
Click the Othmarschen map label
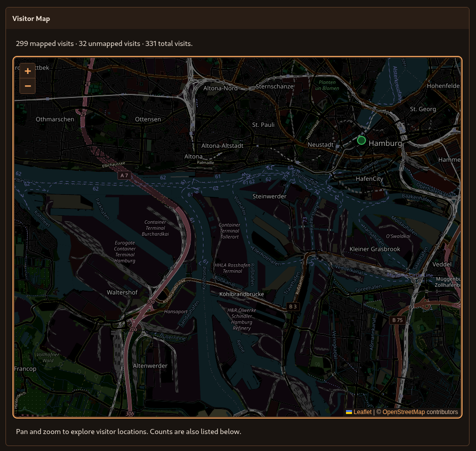55,119
